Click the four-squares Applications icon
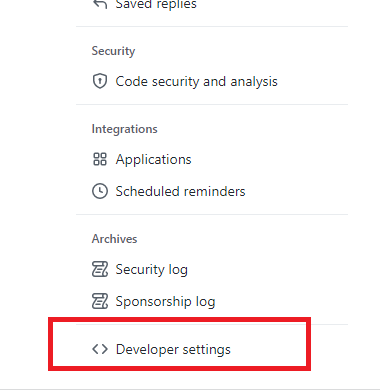The width and height of the screenshot is (380, 392). pyautogui.click(x=100, y=159)
